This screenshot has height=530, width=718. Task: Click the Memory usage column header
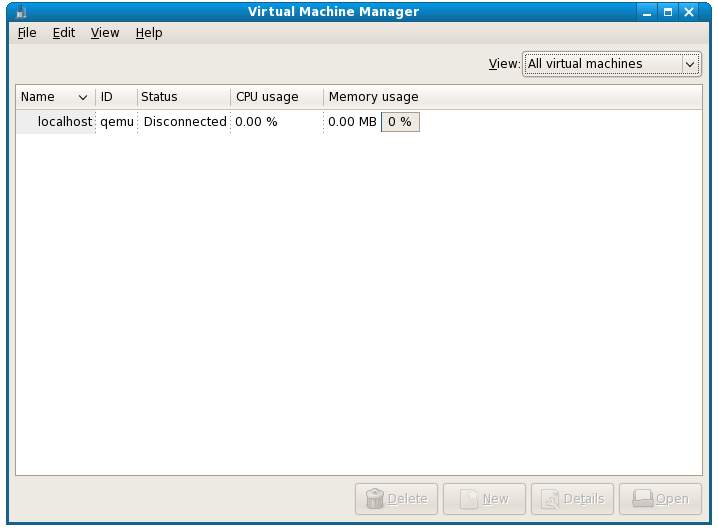pyautogui.click(x=513, y=97)
